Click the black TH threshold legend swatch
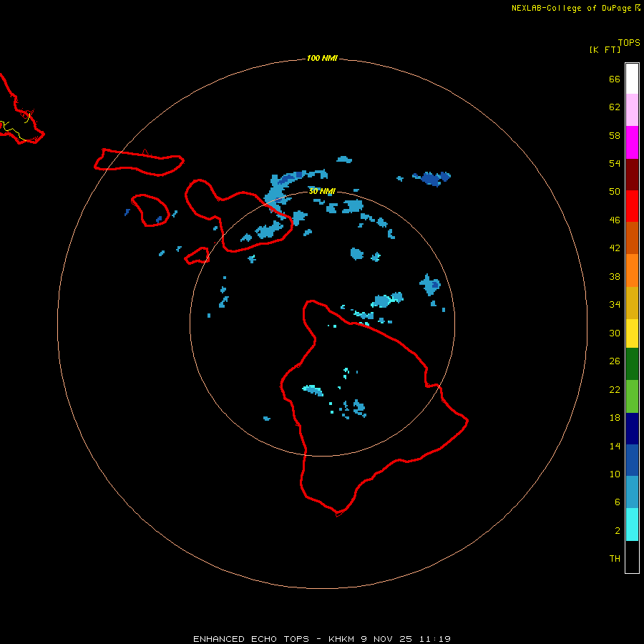The image size is (644, 644). coord(632,557)
